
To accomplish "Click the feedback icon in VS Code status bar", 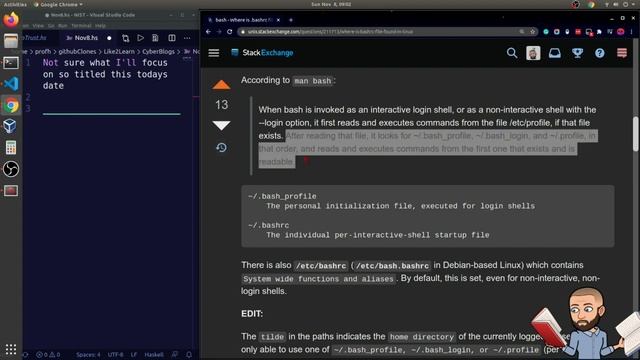I will click(175, 355).
